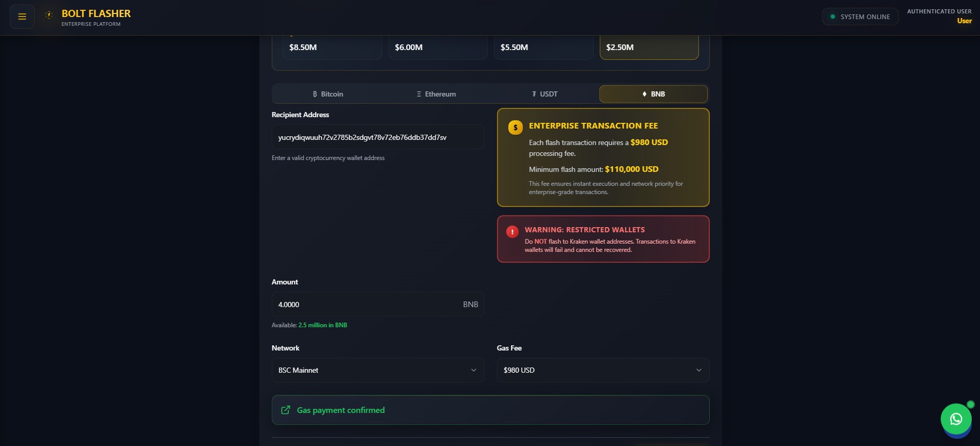Click the external link icon beside Gas payment
This screenshot has height=446, width=980.
pyautogui.click(x=285, y=410)
